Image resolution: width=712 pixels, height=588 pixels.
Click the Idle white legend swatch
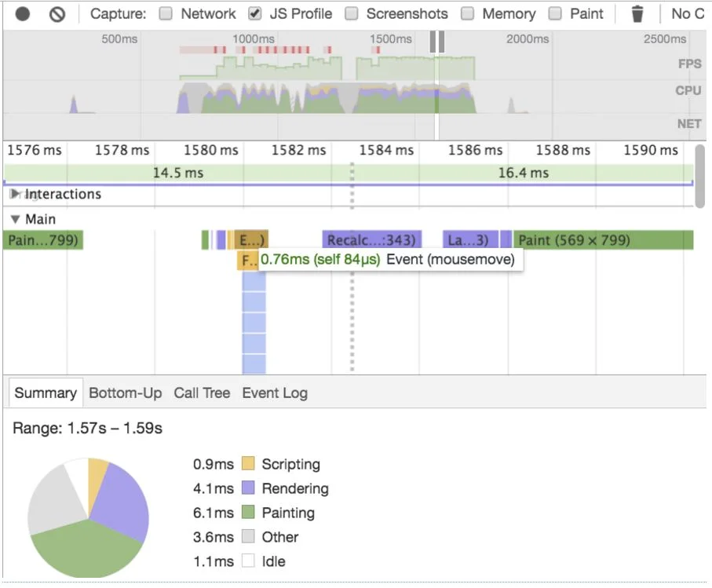tap(248, 561)
